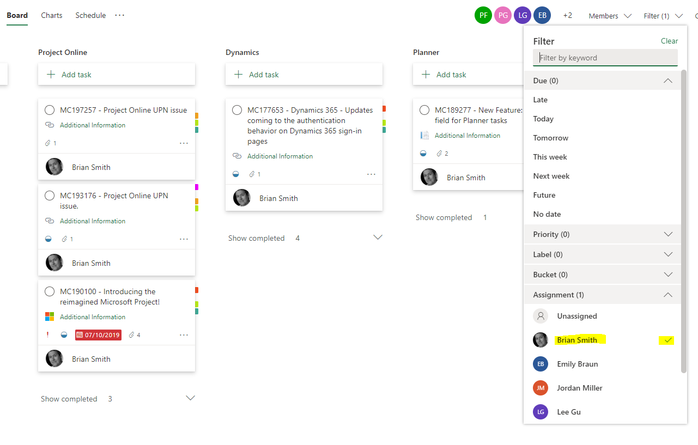This screenshot has height=445, width=698.
Task: Clear all filters
Action: pyautogui.click(x=669, y=41)
